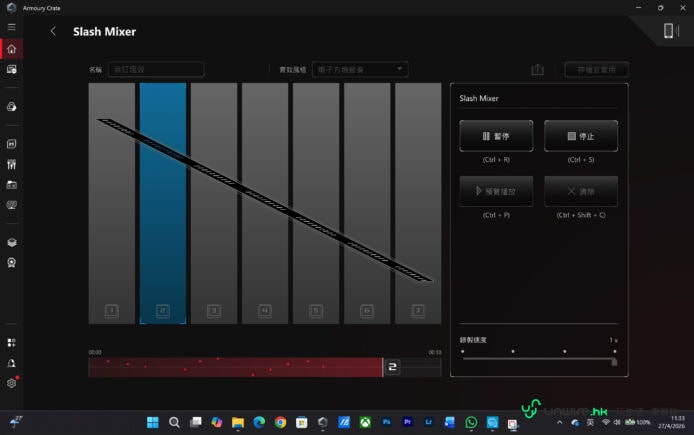Open the medal badge icon in sidebar
694x435 pixels.
12,262
